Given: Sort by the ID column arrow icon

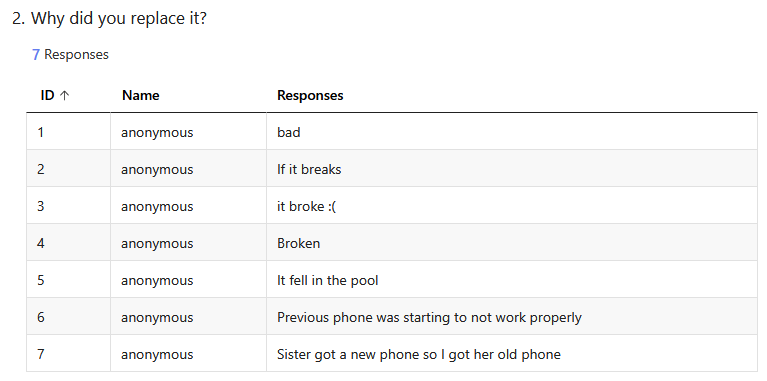Looking at the screenshot, I should click(x=64, y=95).
